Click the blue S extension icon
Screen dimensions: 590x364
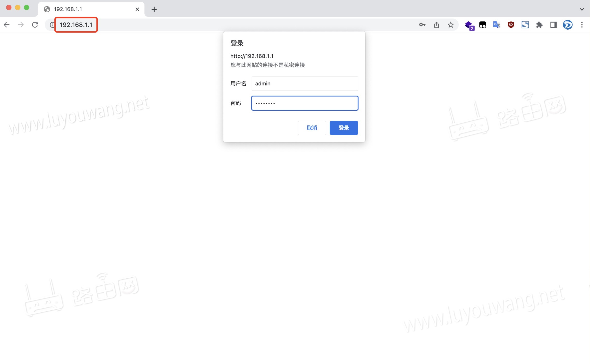(525, 25)
